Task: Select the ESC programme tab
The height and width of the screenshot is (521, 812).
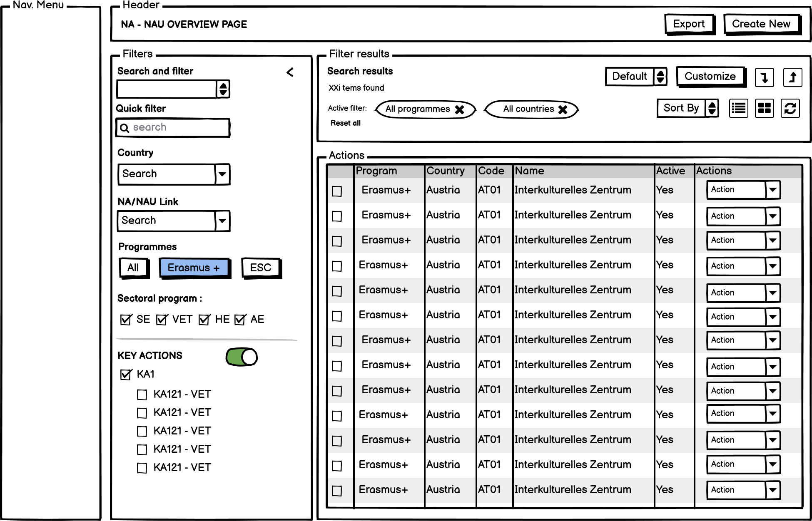Action: click(261, 268)
